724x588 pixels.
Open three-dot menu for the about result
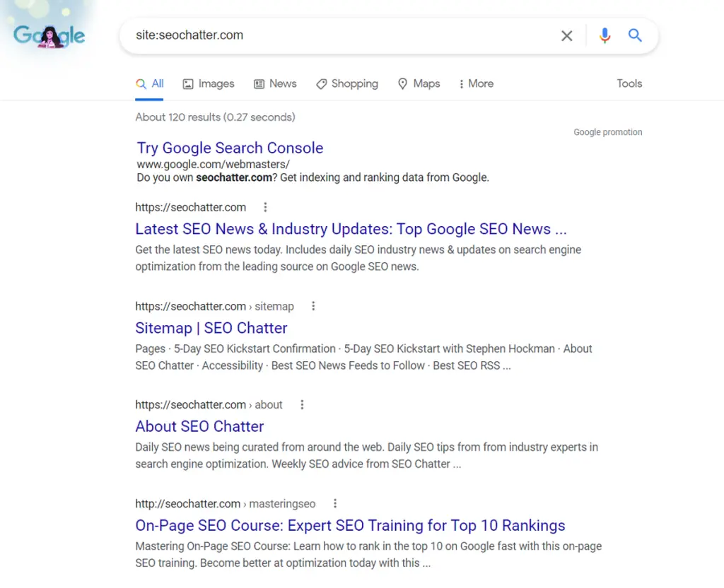[x=302, y=405]
